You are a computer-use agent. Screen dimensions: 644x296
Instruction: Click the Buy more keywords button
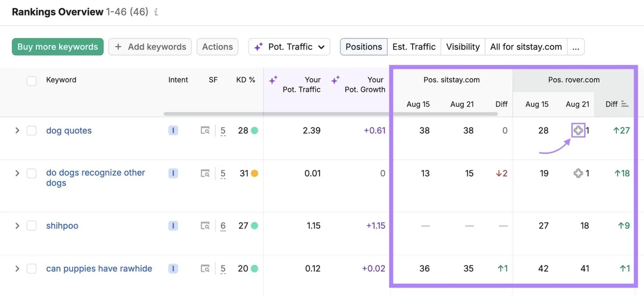57,47
